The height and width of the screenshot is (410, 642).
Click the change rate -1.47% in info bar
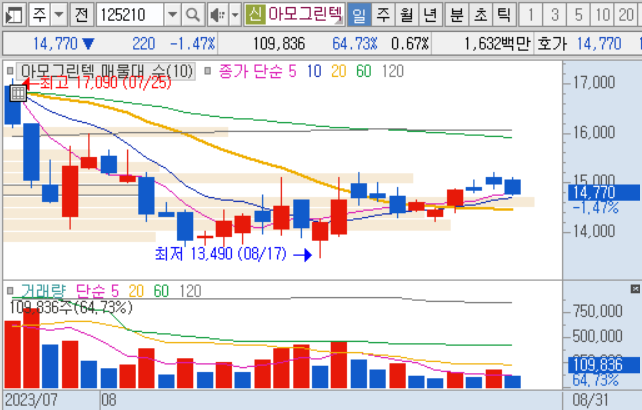tap(192, 43)
